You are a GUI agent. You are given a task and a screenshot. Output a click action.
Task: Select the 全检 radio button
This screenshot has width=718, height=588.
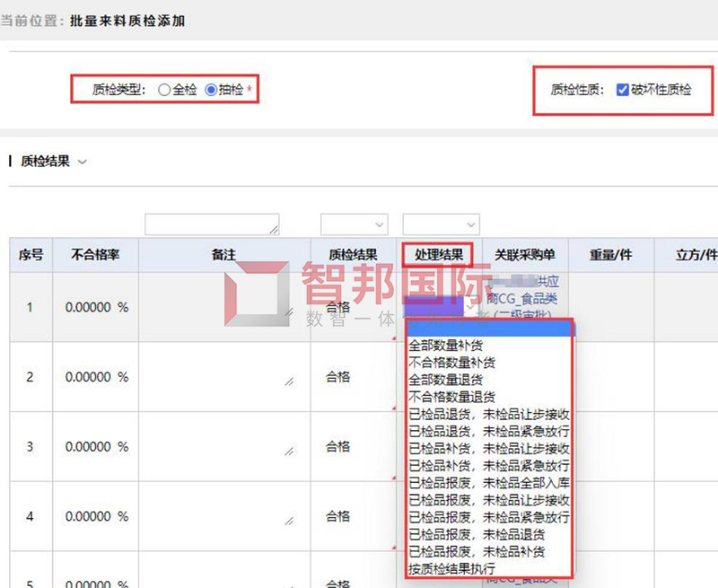(x=163, y=90)
